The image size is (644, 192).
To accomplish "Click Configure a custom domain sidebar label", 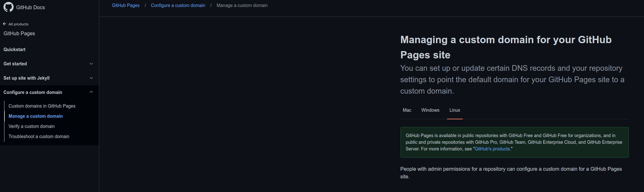I will point(33,92).
